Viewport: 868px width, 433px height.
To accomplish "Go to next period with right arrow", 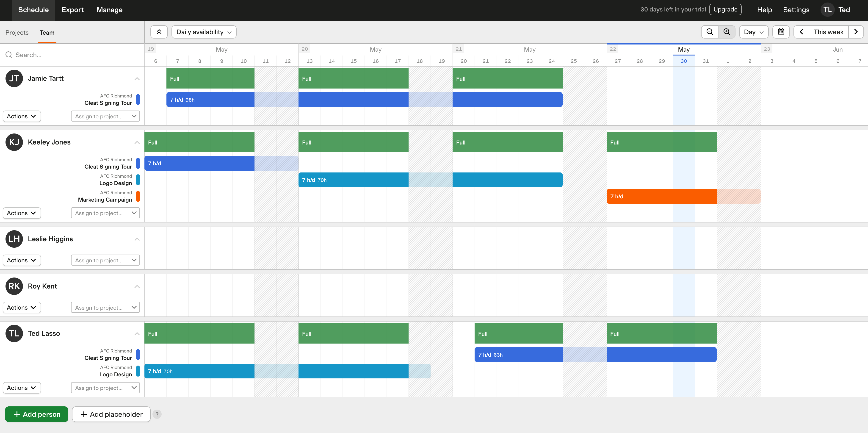I will point(856,32).
